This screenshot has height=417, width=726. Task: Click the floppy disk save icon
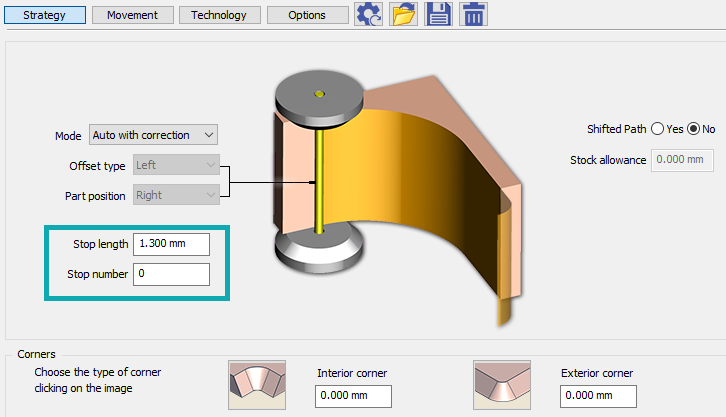[x=438, y=14]
